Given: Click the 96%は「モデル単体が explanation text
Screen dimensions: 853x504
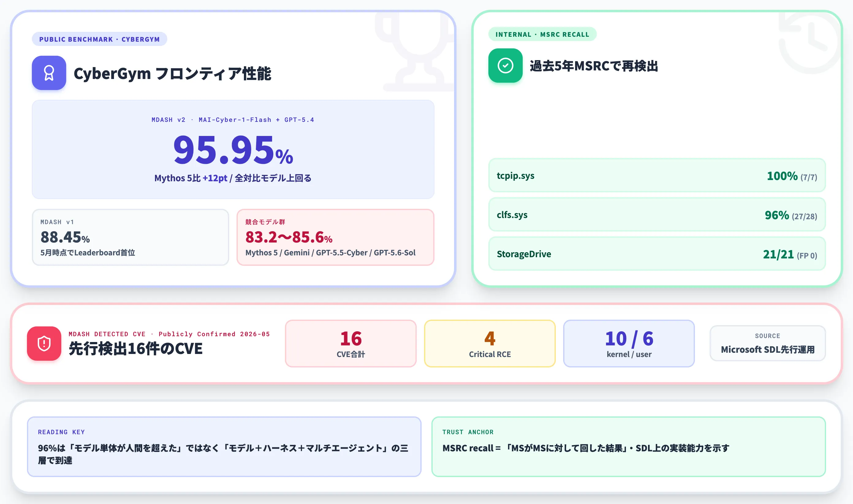Looking at the screenshot, I should tap(223, 454).
